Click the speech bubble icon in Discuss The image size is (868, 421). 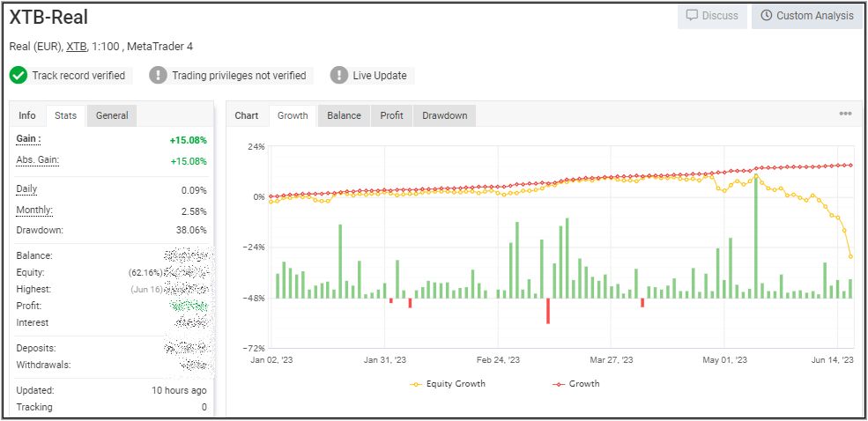point(692,16)
